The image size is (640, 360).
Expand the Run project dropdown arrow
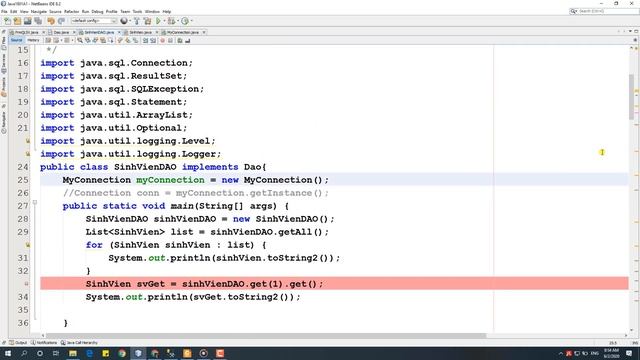164,21
